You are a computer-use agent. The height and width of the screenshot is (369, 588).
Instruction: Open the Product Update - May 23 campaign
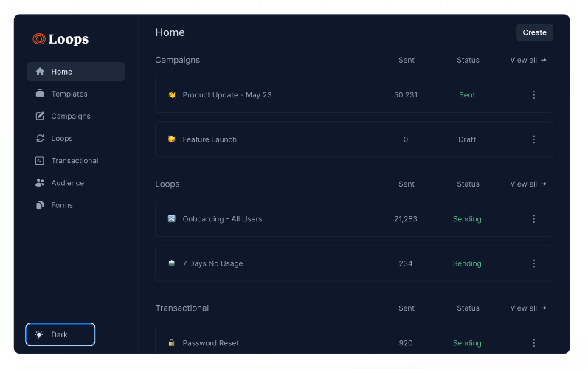[x=226, y=95]
